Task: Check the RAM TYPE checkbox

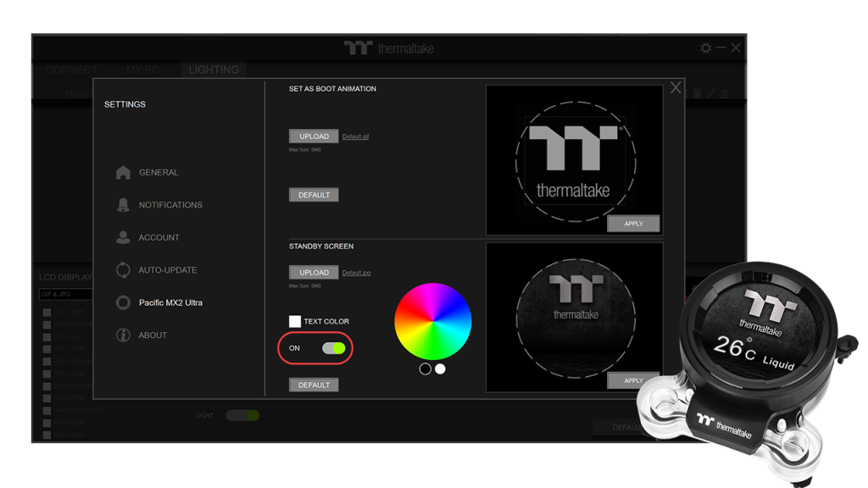Action: (x=47, y=398)
